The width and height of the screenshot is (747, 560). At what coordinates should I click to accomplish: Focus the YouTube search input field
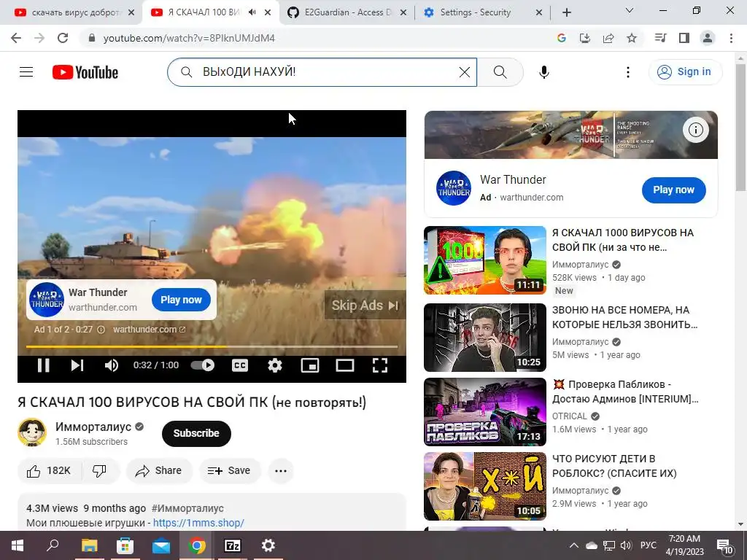click(x=322, y=72)
